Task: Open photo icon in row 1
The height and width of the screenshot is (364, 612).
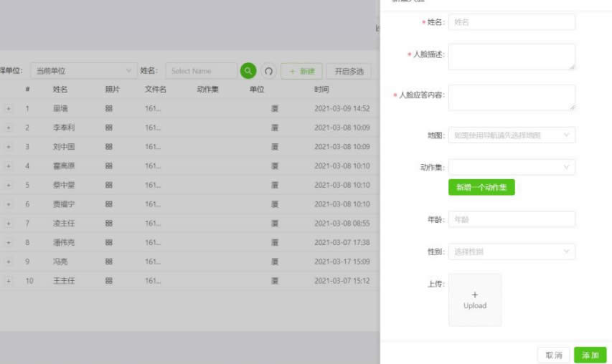Action: [x=108, y=109]
